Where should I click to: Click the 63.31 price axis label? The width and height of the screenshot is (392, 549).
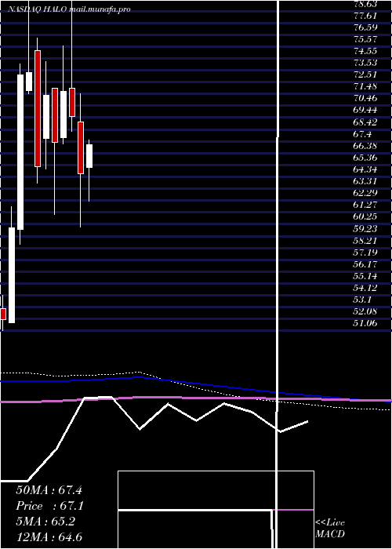click(x=365, y=181)
